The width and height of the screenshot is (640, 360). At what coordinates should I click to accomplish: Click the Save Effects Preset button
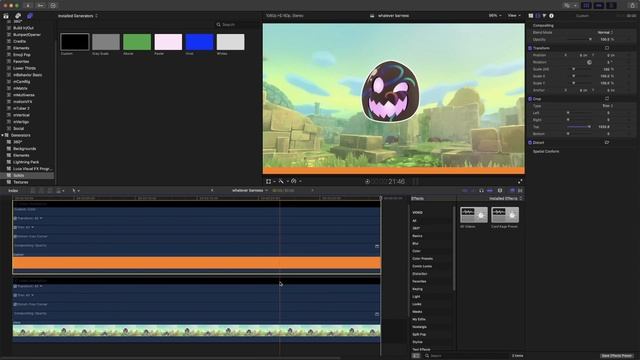[617, 356]
